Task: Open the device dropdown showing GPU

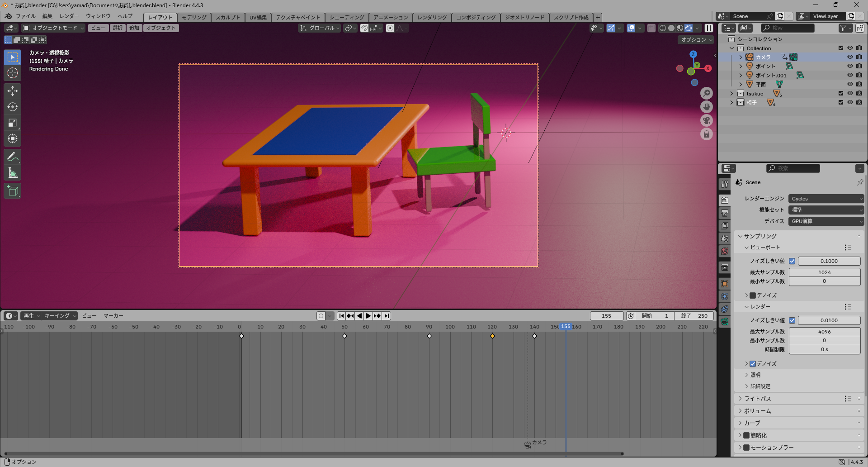Action: click(x=826, y=221)
